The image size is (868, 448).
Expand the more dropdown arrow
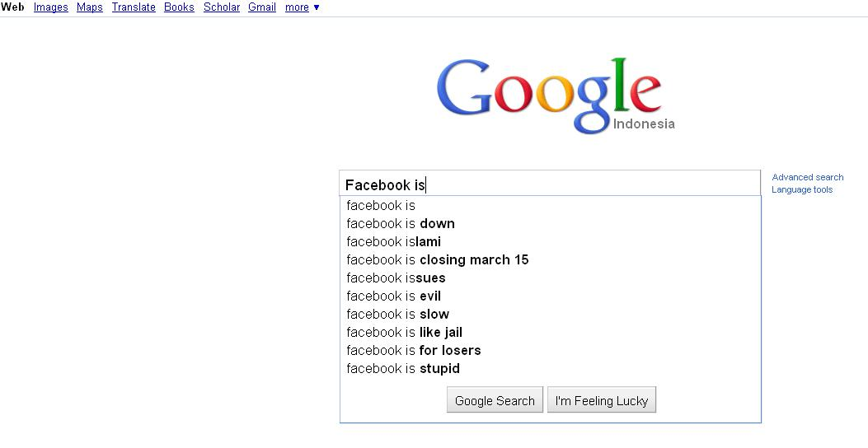[317, 7]
